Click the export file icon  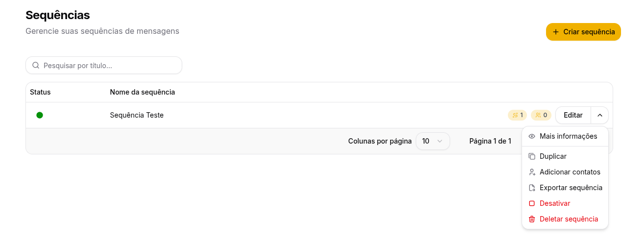pyautogui.click(x=532, y=188)
